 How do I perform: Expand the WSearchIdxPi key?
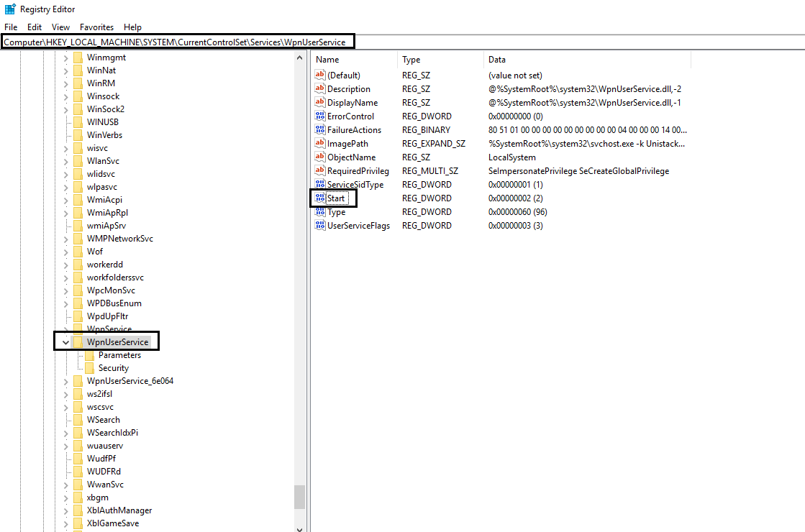[x=65, y=433]
